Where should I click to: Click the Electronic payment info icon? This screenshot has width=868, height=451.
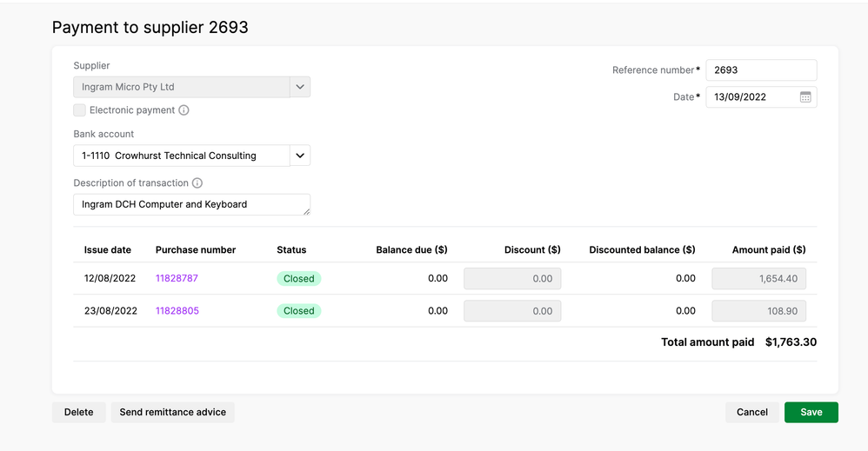184,110
